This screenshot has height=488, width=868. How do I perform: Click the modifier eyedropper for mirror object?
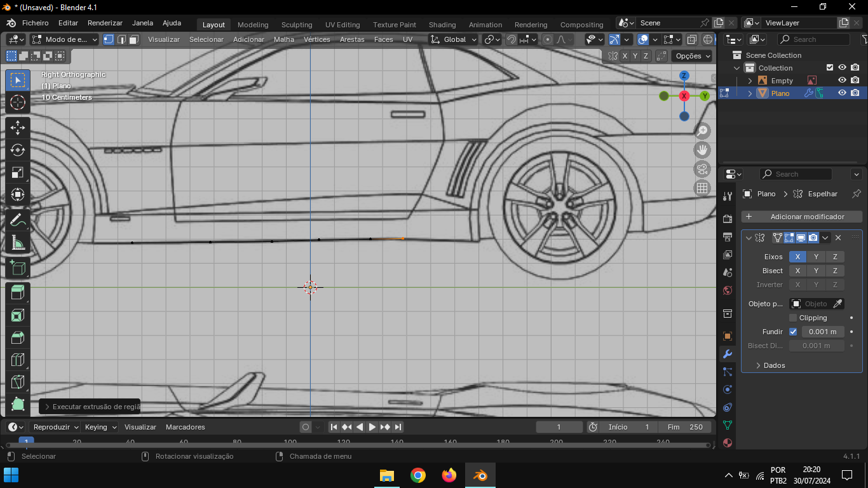837,304
